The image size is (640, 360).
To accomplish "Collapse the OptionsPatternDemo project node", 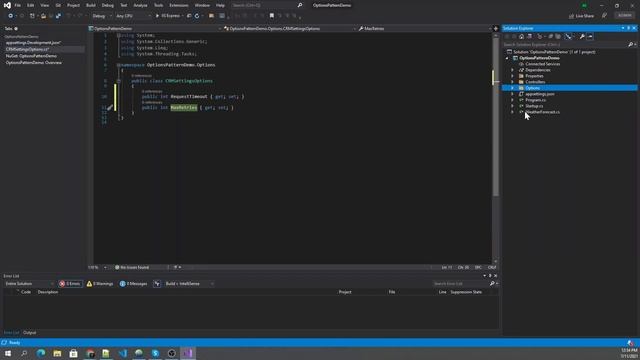I will [x=507, y=58].
